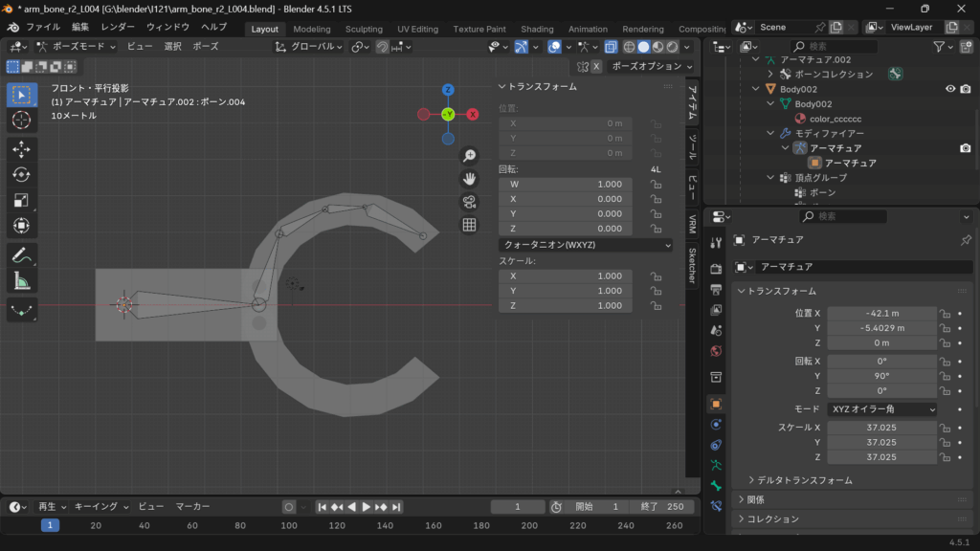
Task: Open the Render menu in menu bar
Action: 117,27
